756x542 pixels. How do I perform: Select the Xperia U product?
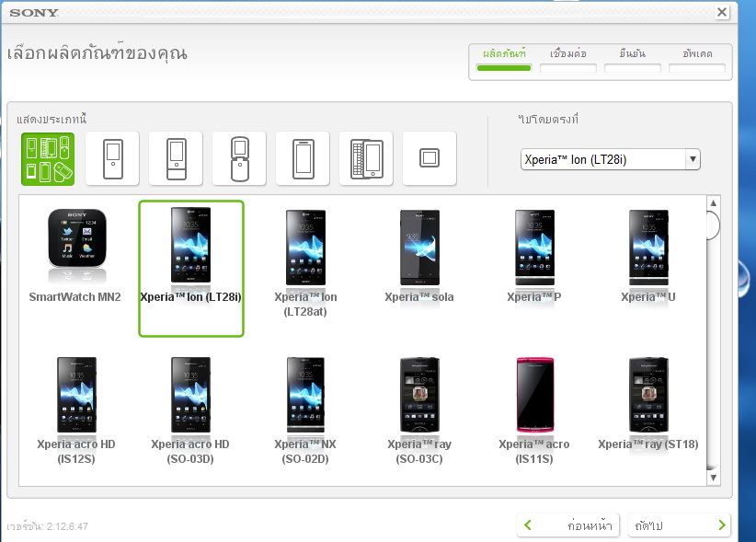[648, 257]
